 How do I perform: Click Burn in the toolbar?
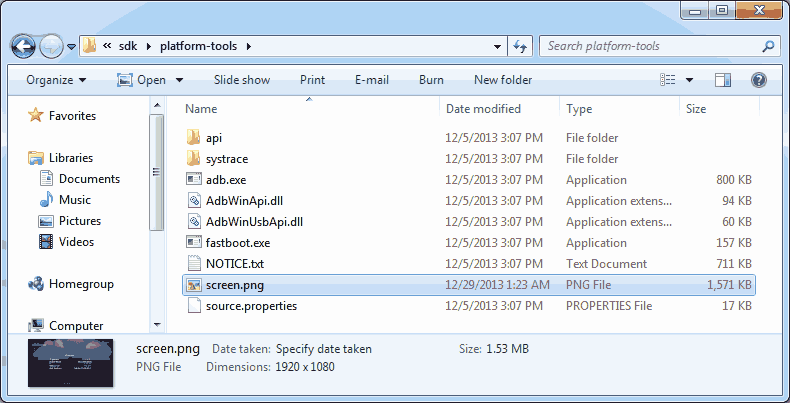click(x=431, y=80)
